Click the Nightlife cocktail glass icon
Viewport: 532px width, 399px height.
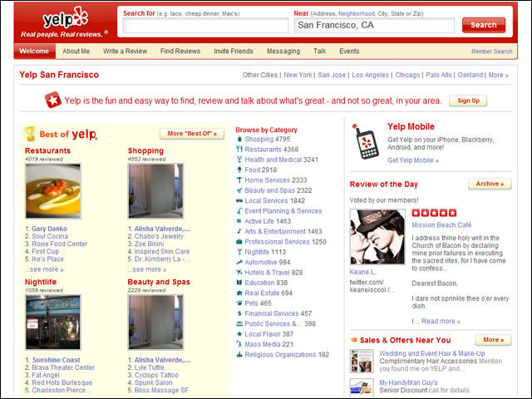pyautogui.click(x=239, y=252)
